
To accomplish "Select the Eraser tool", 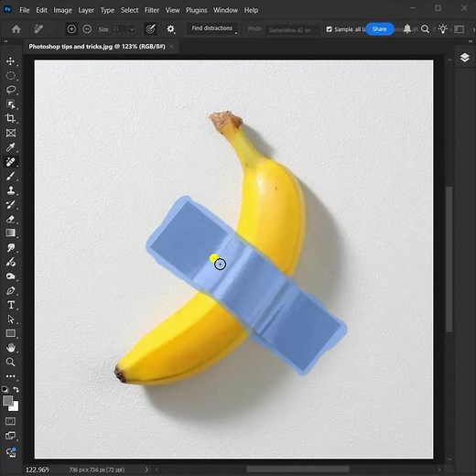I will tap(11, 219).
